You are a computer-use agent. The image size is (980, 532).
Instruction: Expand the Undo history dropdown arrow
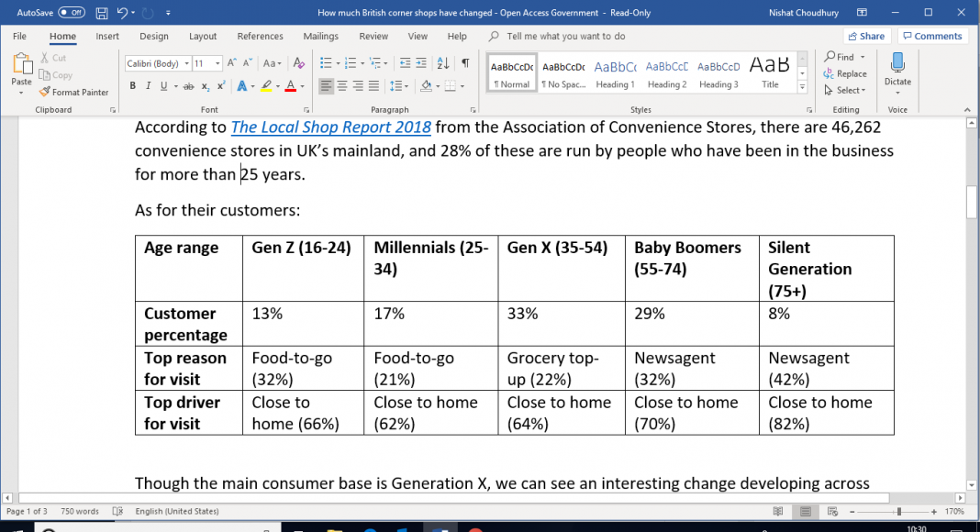(x=133, y=13)
